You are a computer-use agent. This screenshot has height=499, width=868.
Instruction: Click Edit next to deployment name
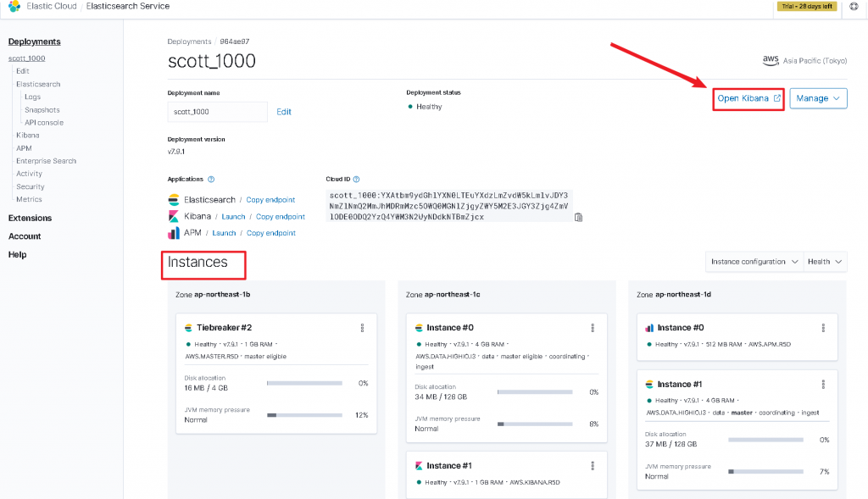pos(284,112)
